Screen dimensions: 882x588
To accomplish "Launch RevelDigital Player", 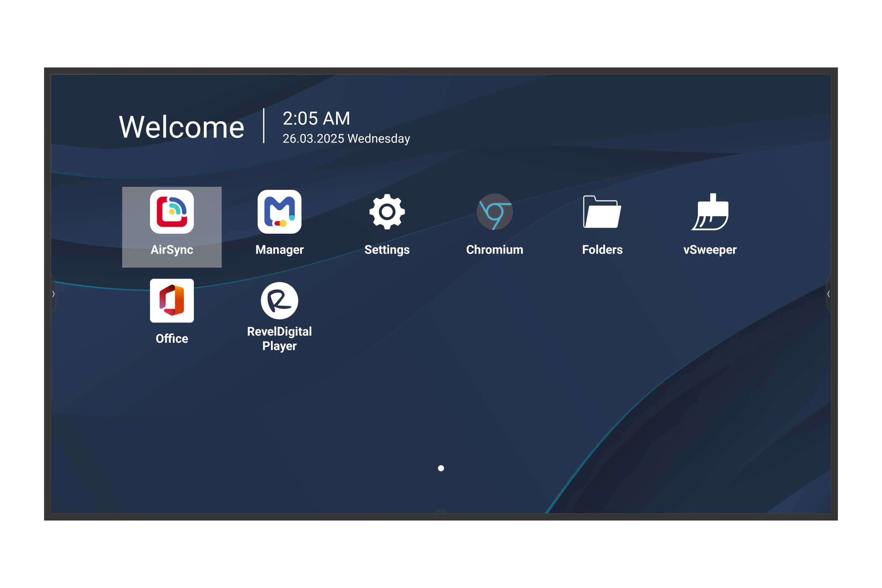I will click(x=279, y=301).
